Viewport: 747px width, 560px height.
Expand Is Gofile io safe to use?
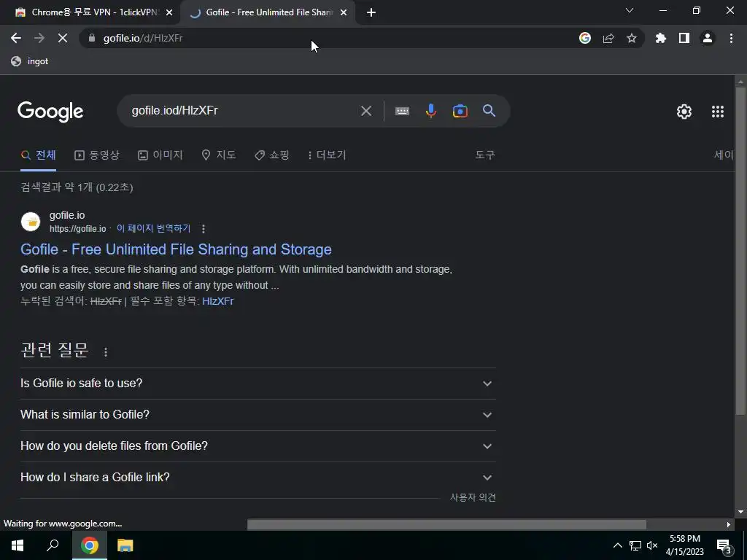258,384
